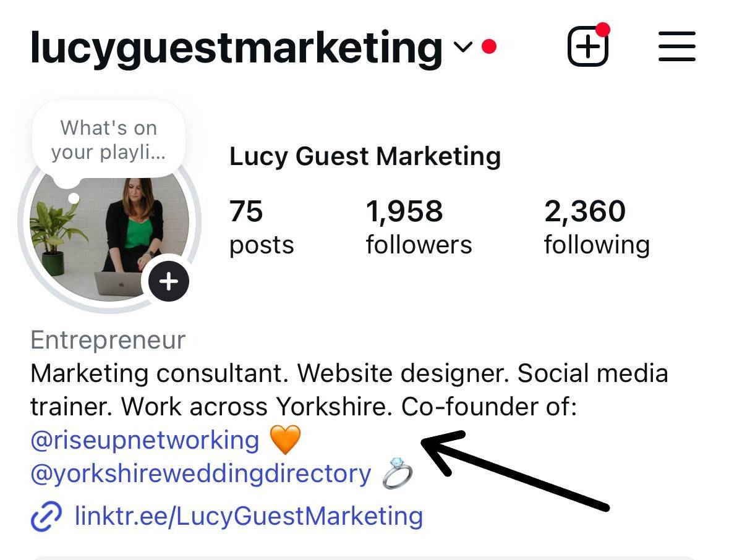The width and height of the screenshot is (729, 560).
Task: Open the hamburger menu
Action: [x=677, y=46]
